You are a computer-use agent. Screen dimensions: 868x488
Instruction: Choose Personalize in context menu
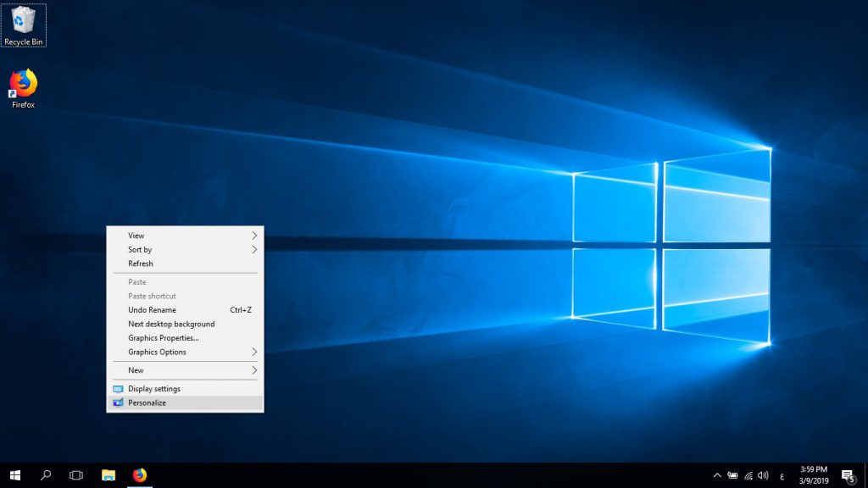click(185, 402)
